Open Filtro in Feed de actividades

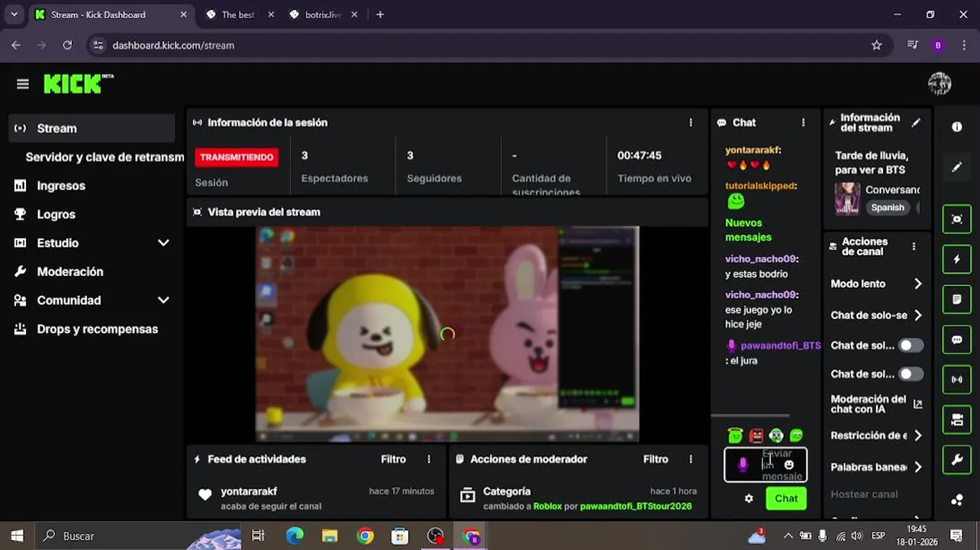point(393,459)
